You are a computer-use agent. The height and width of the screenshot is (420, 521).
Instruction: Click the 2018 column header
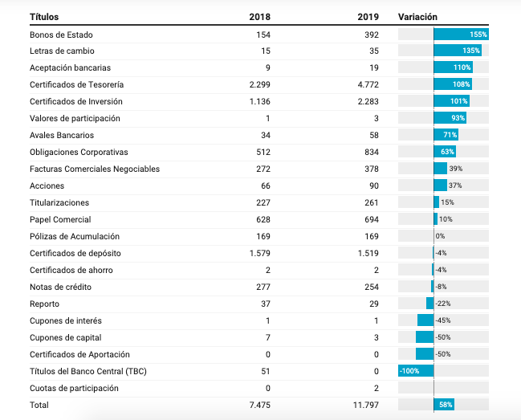(260, 17)
